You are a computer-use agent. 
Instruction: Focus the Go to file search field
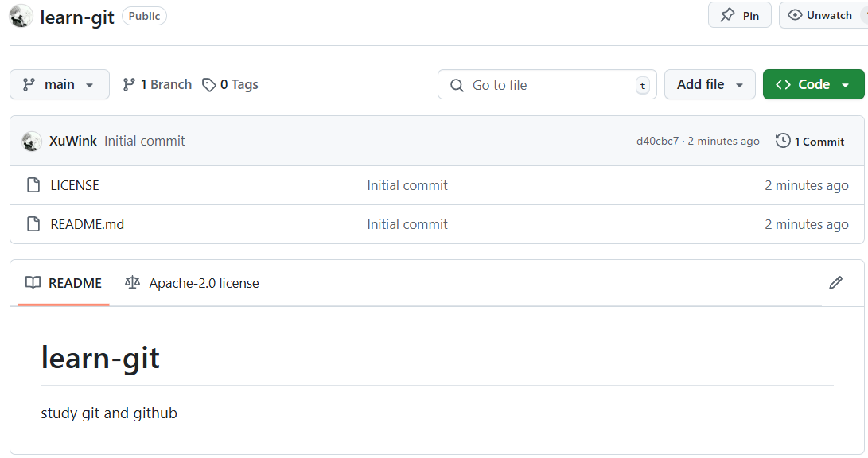pos(547,84)
